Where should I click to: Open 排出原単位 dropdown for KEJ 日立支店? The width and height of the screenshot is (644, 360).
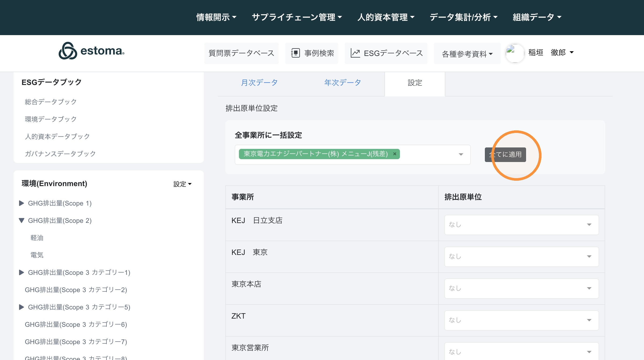point(522,225)
